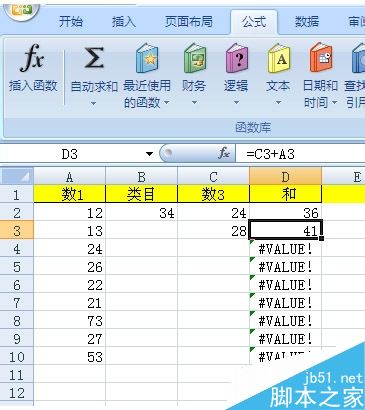Click header cell 数3

pos(213,194)
